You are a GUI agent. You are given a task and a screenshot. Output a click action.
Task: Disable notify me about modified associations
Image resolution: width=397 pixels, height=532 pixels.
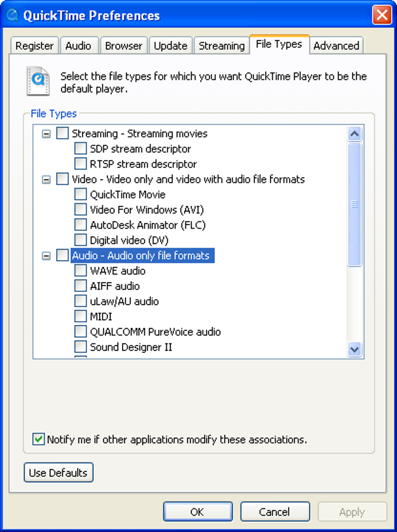pyautogui.click(x=39, y=439)
